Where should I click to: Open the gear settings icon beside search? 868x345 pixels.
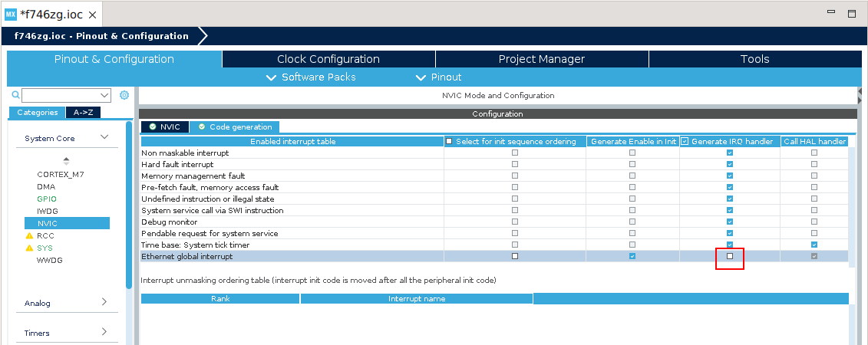[x=124, y=95]
